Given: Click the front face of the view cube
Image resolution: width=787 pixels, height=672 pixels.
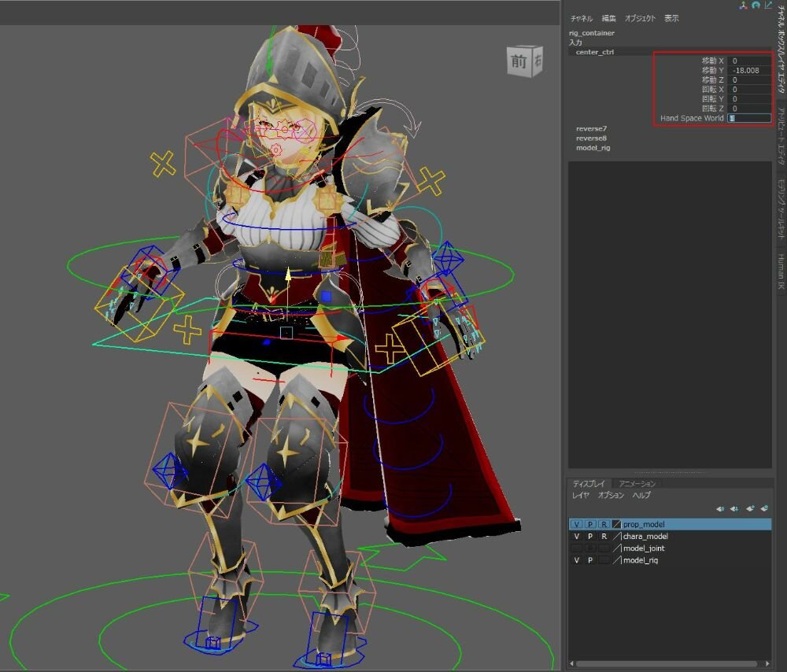Looking at the screenshot, I should pyautogui.click(x=519, y=61).
